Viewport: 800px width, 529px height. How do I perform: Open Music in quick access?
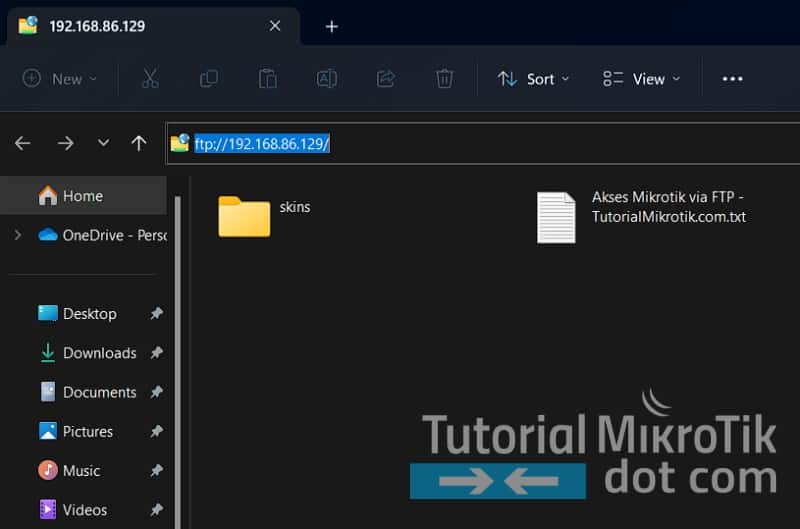[x=69, y=470]
